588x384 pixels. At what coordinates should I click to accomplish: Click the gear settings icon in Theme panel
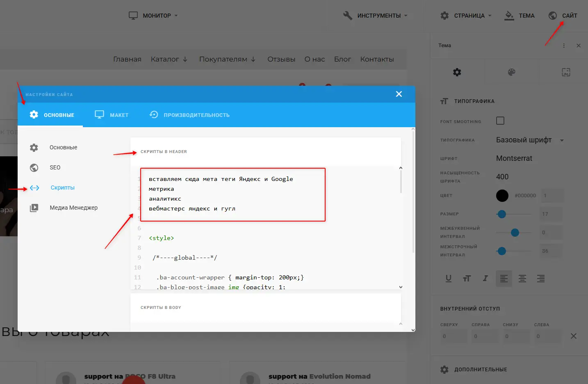tap(457, 72)
